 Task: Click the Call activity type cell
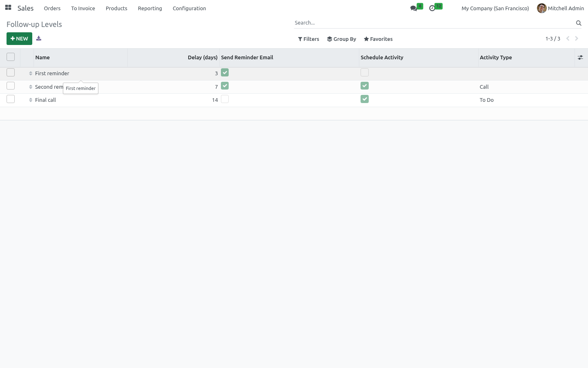526,87
